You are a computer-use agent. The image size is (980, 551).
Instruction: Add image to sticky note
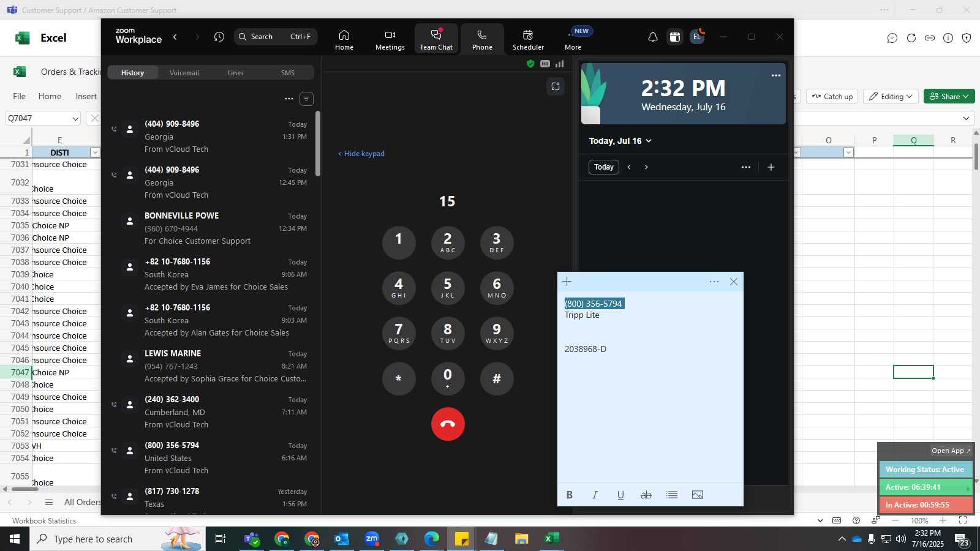pos(698,495)
